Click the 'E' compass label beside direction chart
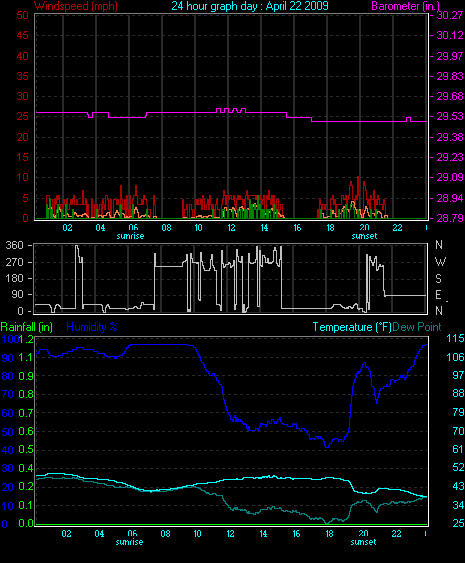The image size is (465, 563). coord(438,295)
